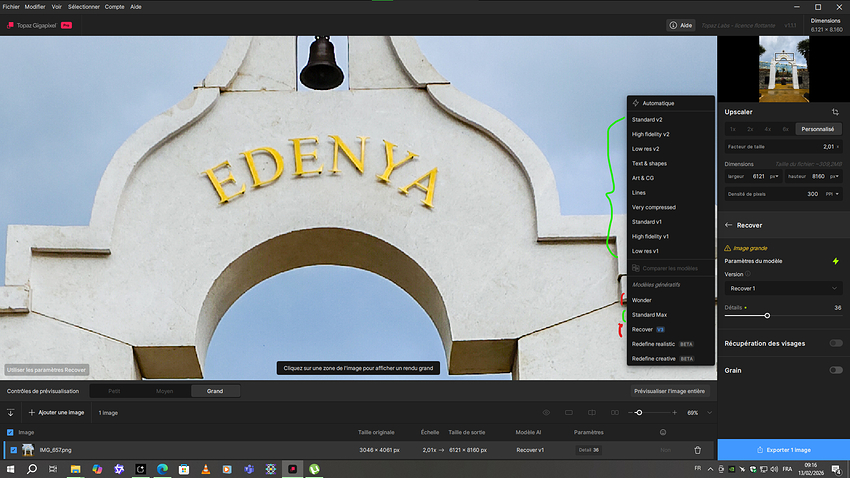Click the green lightning bolt icon
This screenshot has height=478, width=850.
click(x=835, y=261)
